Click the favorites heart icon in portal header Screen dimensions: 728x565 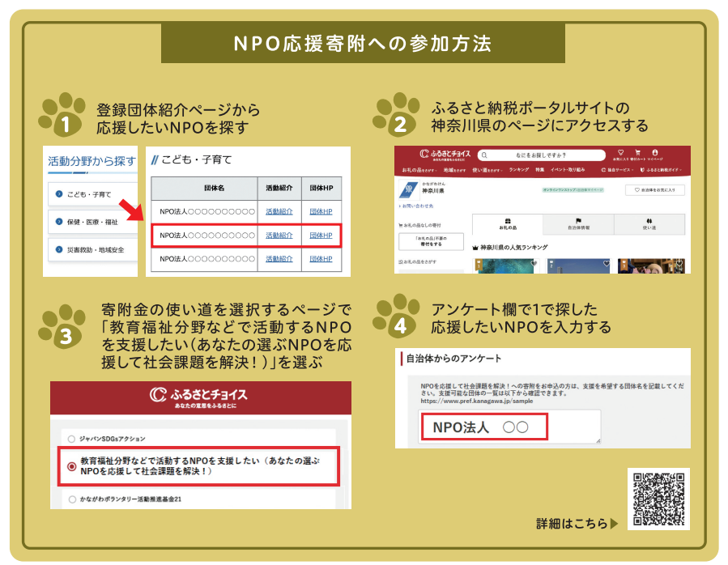620,151
